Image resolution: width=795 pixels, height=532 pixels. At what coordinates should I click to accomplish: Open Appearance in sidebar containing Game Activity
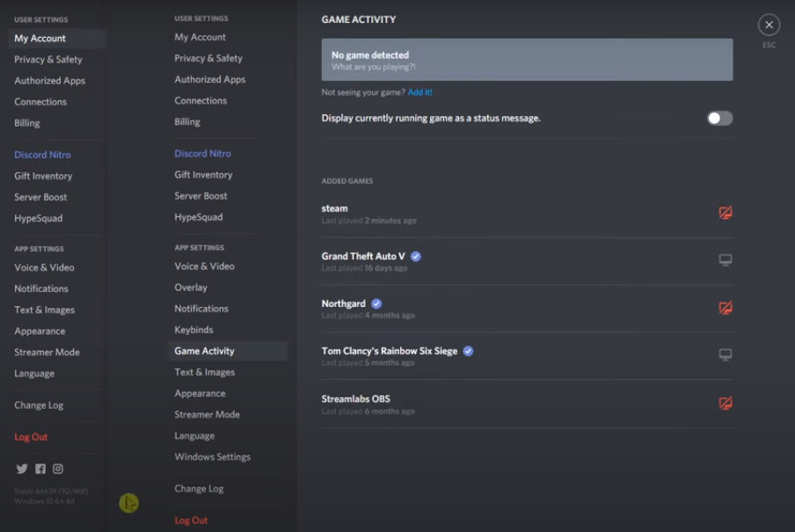coord(200,394)
